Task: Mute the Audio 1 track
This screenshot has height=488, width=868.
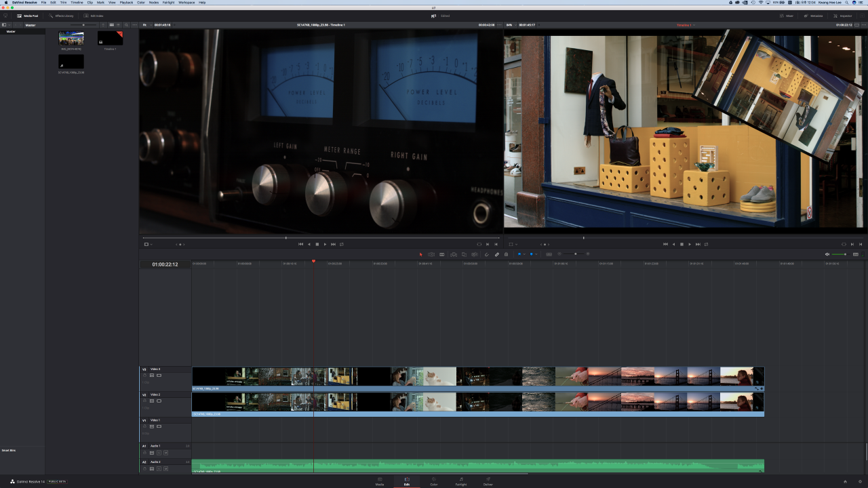Action: [x=165, y=452]
